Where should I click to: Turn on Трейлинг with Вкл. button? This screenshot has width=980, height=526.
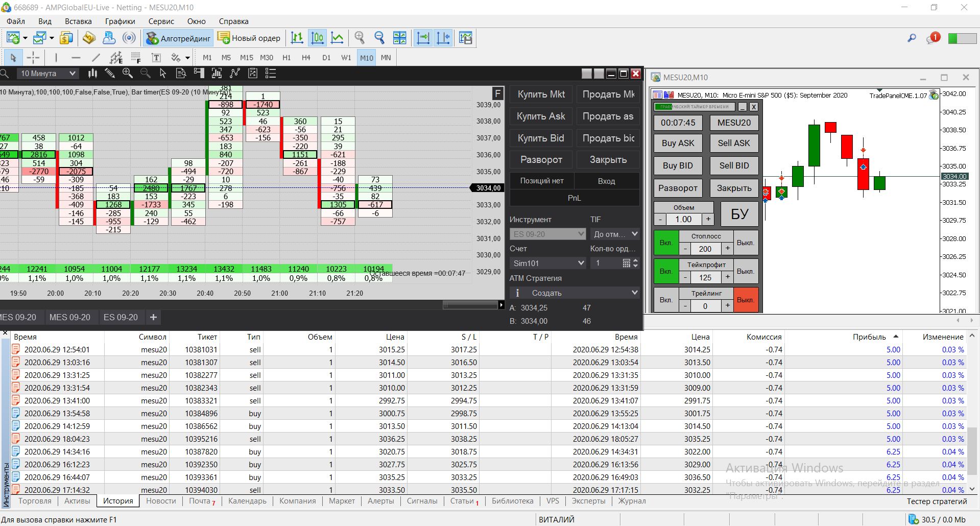[x=666, y=300]
